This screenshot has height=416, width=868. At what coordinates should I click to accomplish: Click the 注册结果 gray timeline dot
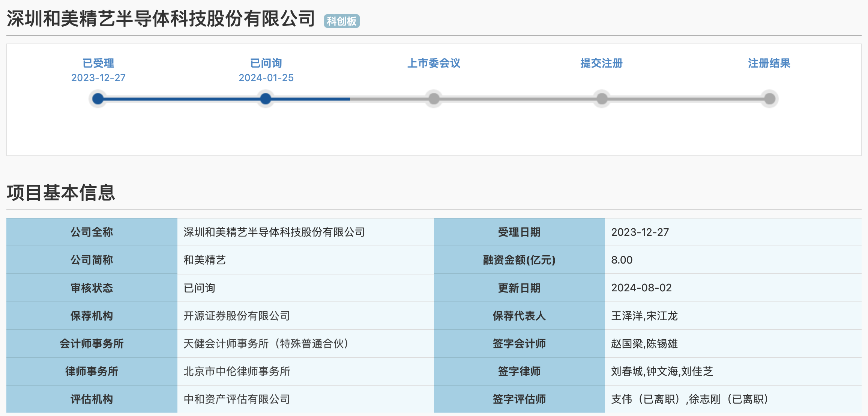(x=769, y=99)
